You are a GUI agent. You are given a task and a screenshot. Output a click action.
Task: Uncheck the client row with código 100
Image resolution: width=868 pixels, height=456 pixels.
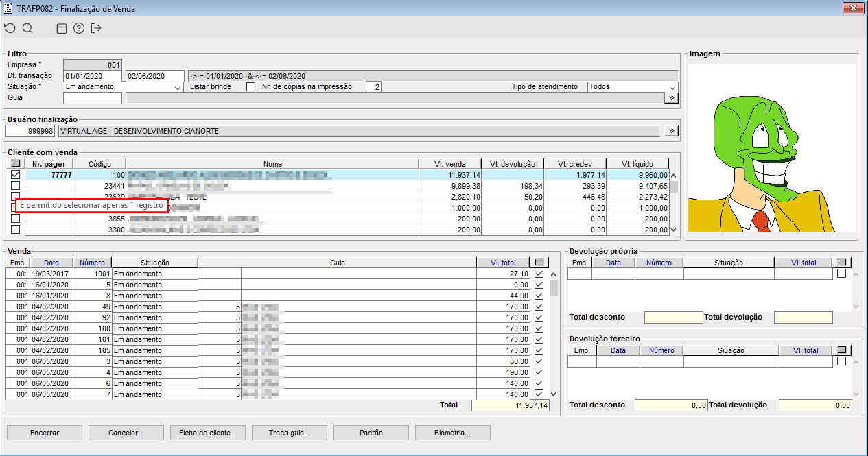(16, 175)
